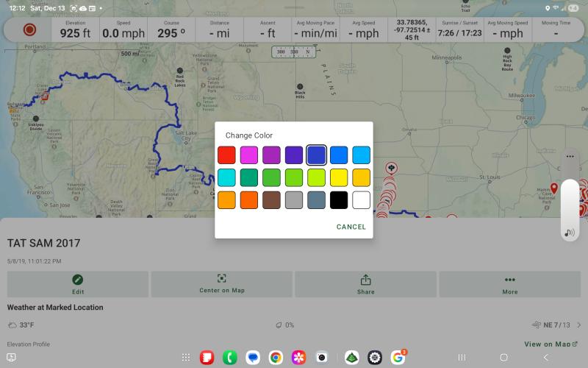The image size is (588, 368).
Task: Launch the Camera app from taskbar
Action: tap(322, 358)
